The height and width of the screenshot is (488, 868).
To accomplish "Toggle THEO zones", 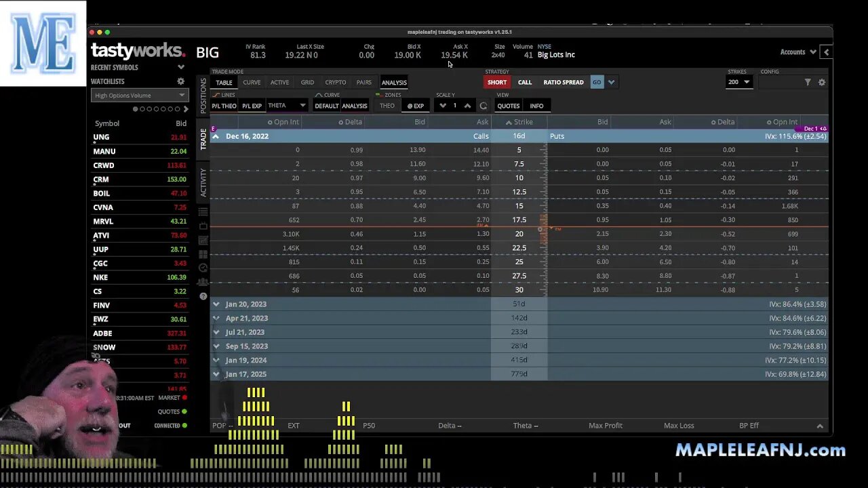I will point(387,106).
